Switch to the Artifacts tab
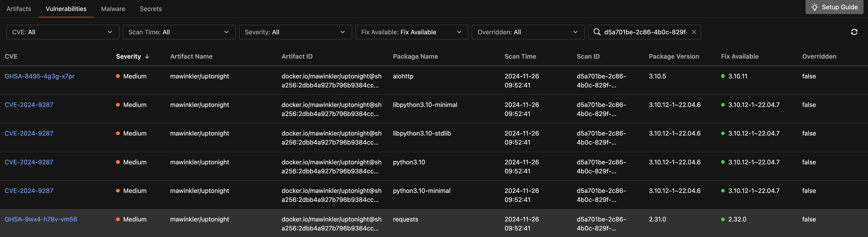 point(19,9)
